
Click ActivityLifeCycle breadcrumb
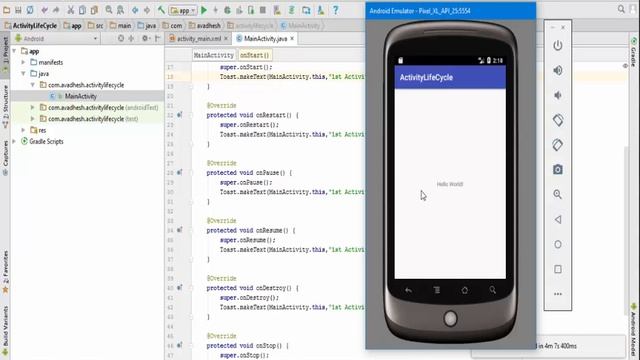click(x=31, y=25)
